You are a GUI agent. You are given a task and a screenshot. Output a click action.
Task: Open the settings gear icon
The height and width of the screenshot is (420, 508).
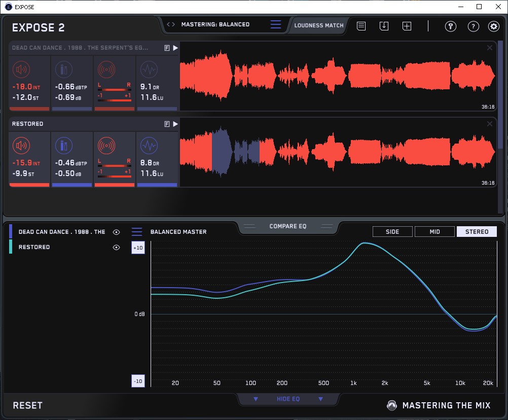[x=494, y=26]
